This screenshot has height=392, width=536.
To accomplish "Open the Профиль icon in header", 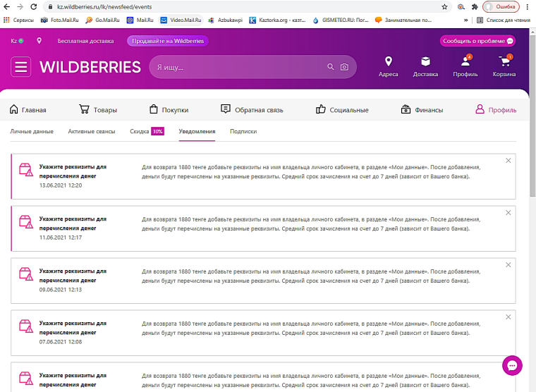I will coord(465,65).
